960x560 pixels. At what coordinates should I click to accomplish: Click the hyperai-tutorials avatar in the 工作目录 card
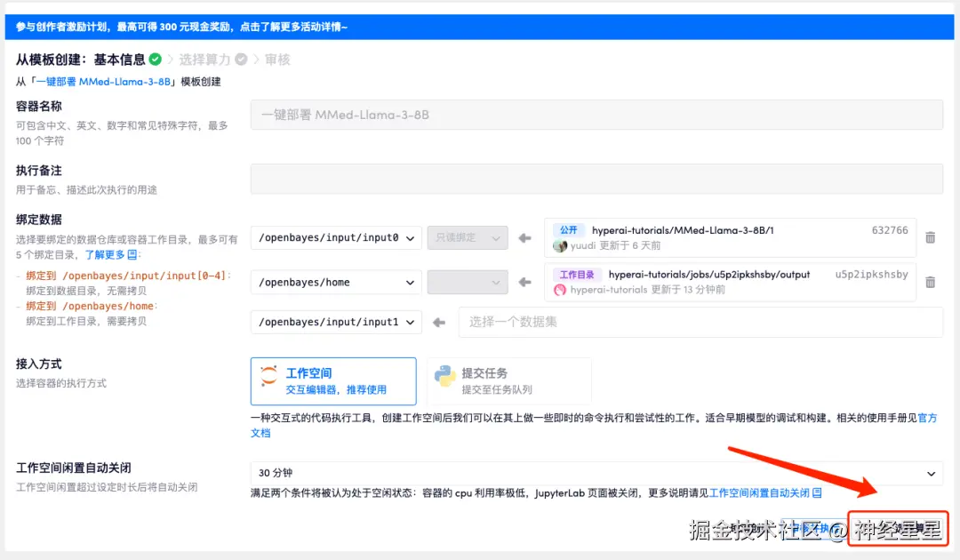(x=560, y=290)
